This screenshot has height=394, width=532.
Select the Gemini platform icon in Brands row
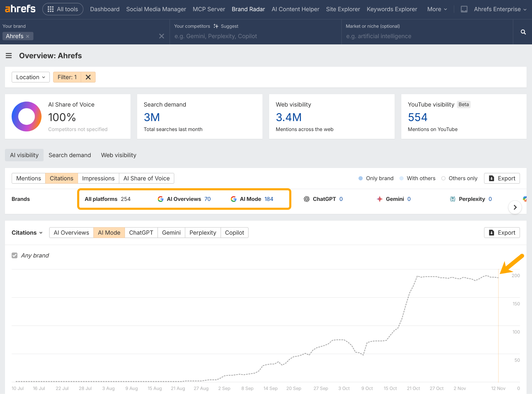click(380, 199)
